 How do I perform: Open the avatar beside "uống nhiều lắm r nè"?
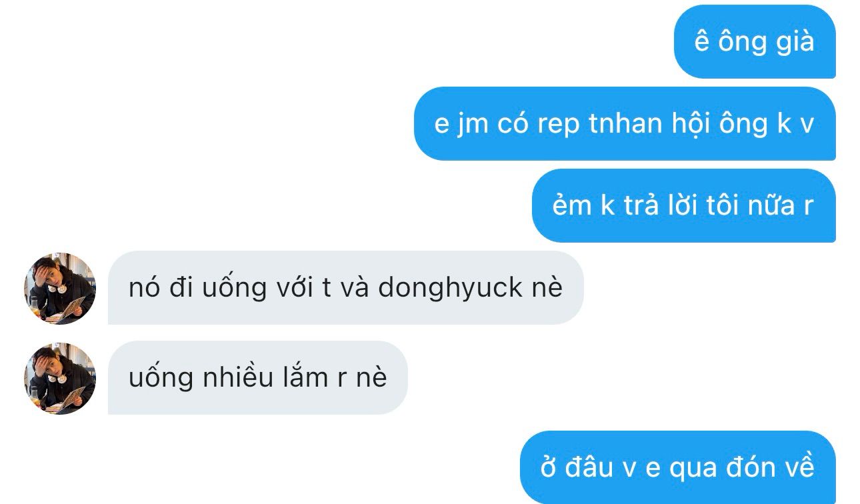pyautogui.click(x=60, y=379)
